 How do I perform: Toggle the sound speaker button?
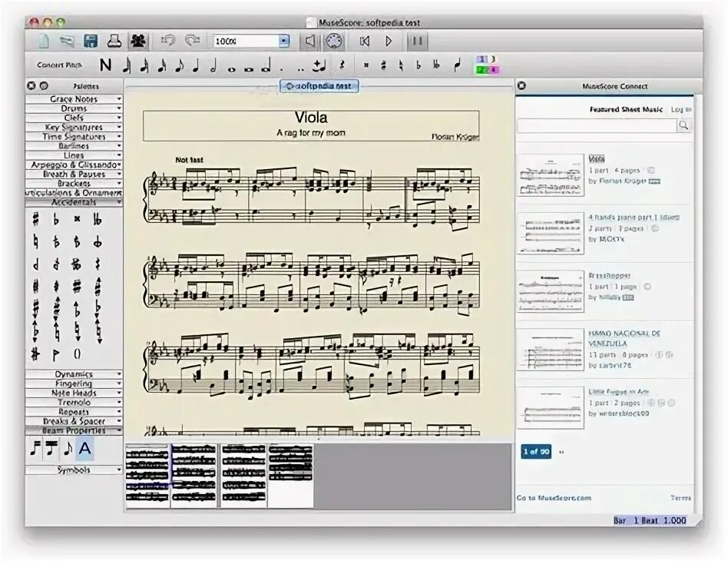309,41
